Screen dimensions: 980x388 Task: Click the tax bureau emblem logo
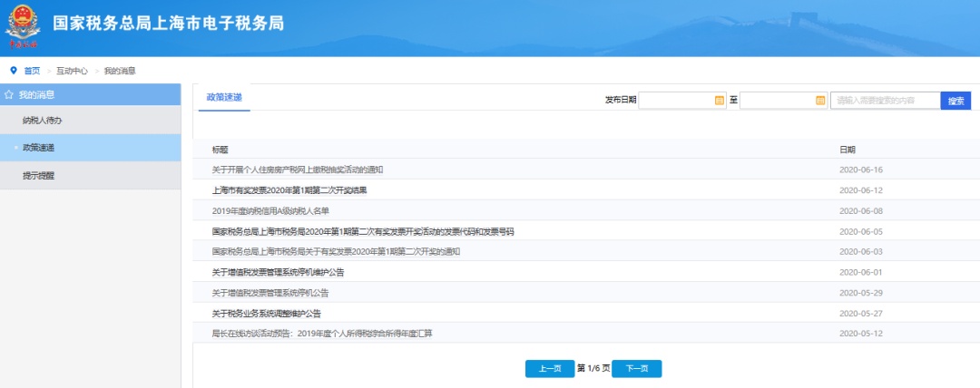(x=23, y=24)
